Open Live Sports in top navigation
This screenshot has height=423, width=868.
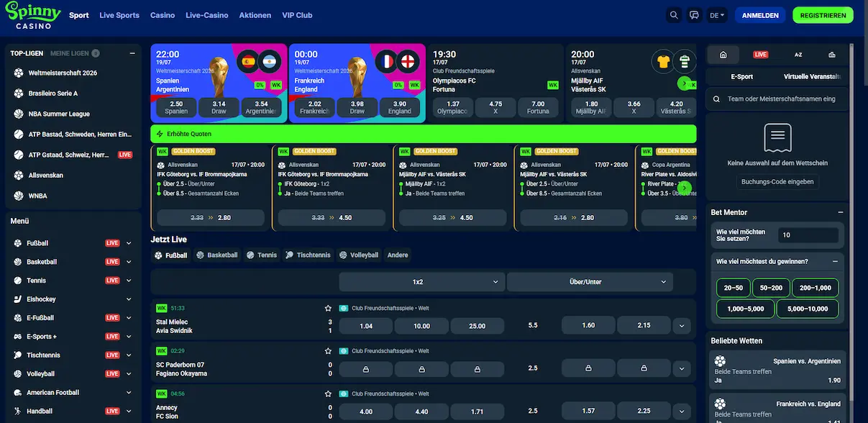click(x=119, y=15)
